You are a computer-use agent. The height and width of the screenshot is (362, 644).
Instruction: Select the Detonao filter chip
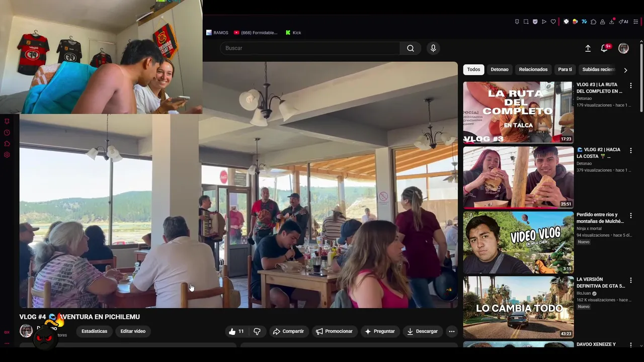500,69
